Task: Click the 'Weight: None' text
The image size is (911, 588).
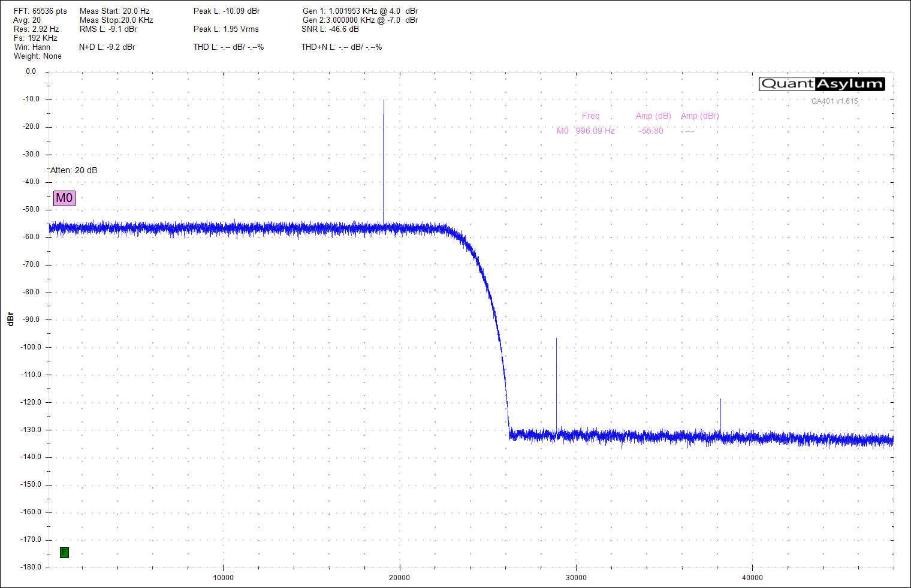Action: coord(38,56)
